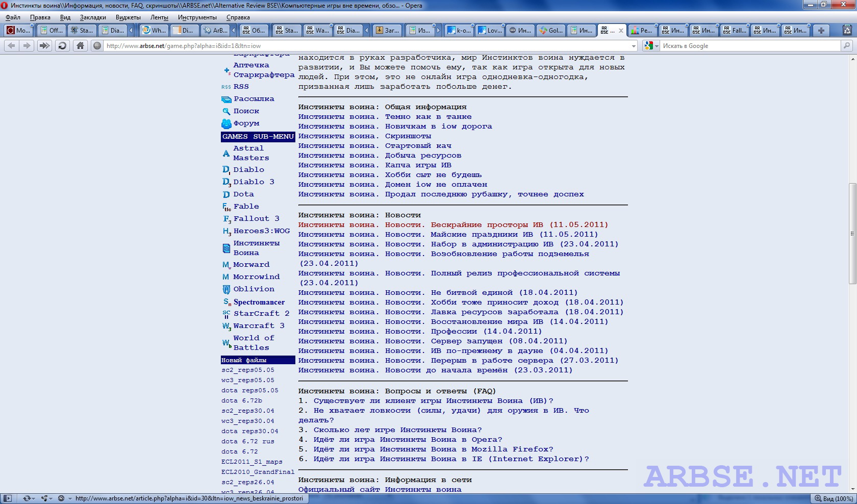
Task: Open the Warcraft 3 game section
Action: click(x=259, y=326)
